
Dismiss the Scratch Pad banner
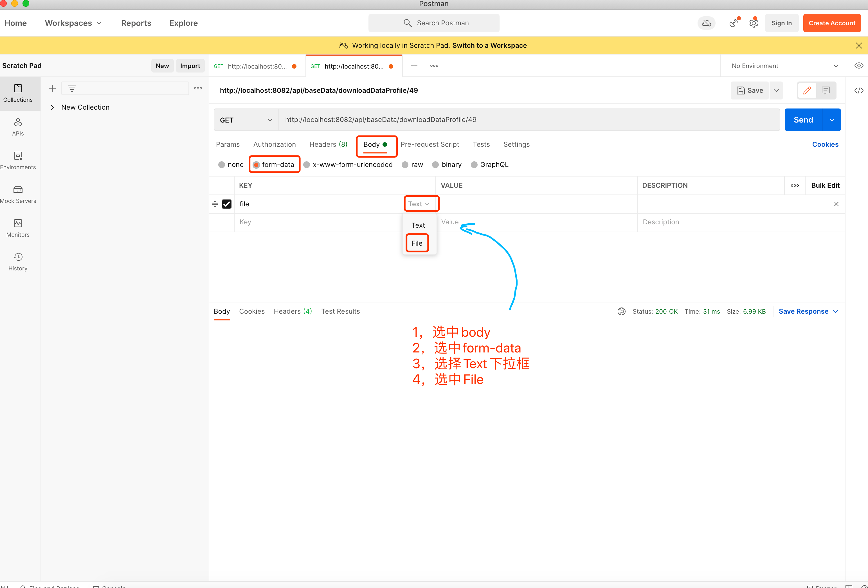[859, 46]
